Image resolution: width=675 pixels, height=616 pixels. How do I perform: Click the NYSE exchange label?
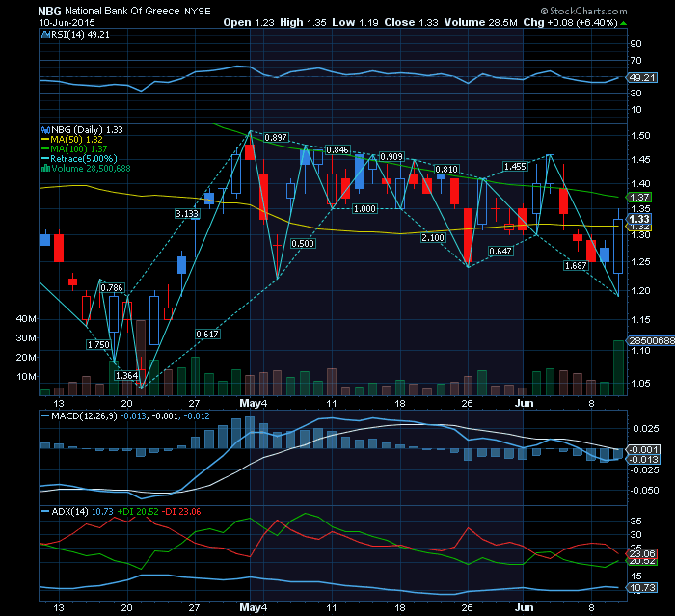(x=198, y=12)
